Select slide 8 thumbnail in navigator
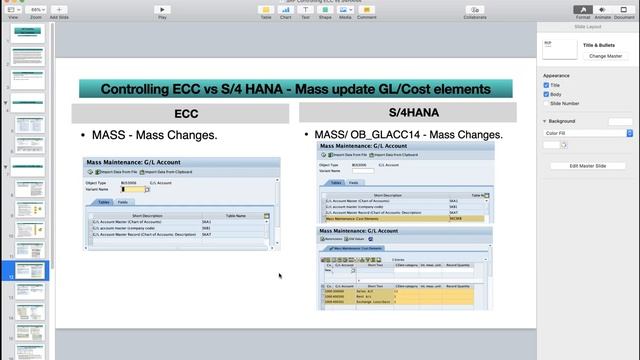 point(30,188)
